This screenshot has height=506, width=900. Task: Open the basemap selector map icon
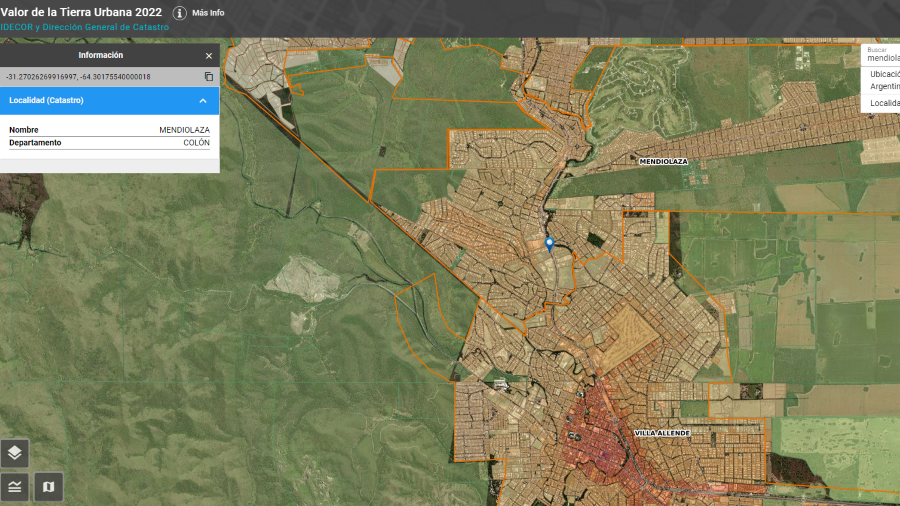pyautogui.click(x=48, y=487)
